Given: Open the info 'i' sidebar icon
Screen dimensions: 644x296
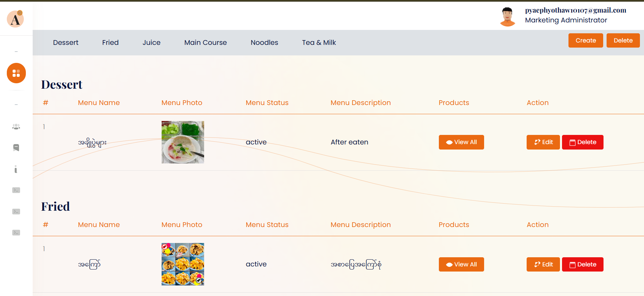Looking at the screenshot, I should pyautogui.click(x=16, y=169).
